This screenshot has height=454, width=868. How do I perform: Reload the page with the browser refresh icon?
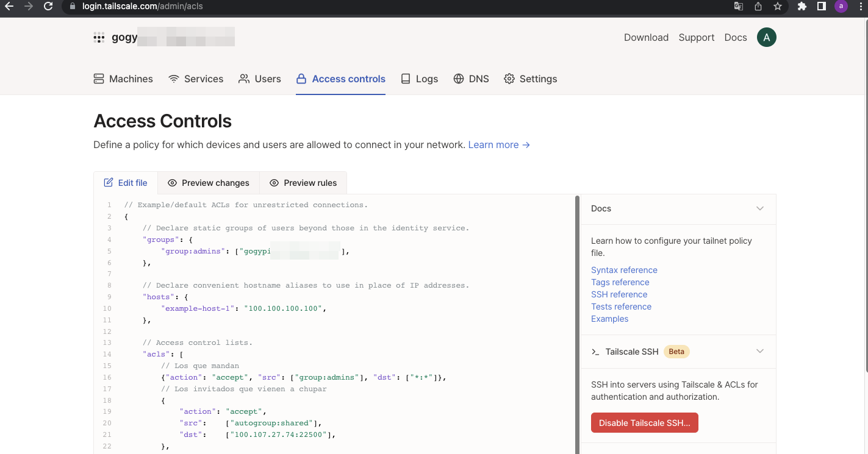coord(48,7)
